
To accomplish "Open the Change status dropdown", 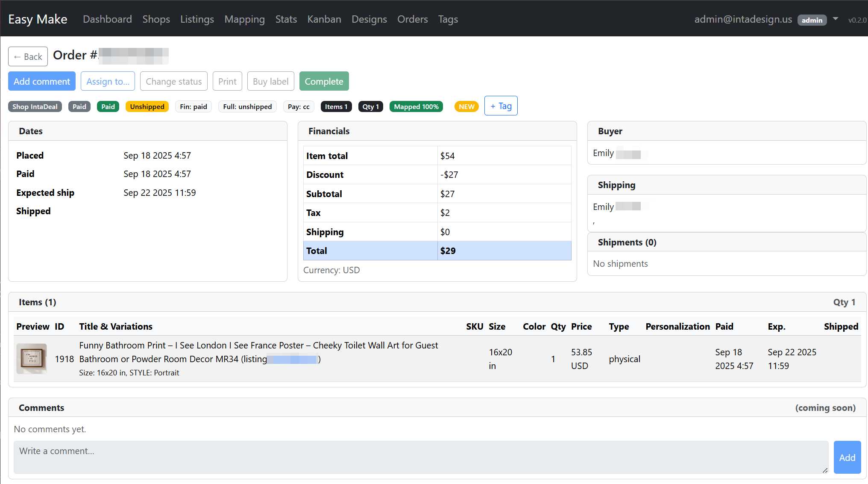I will pos(173,81).
